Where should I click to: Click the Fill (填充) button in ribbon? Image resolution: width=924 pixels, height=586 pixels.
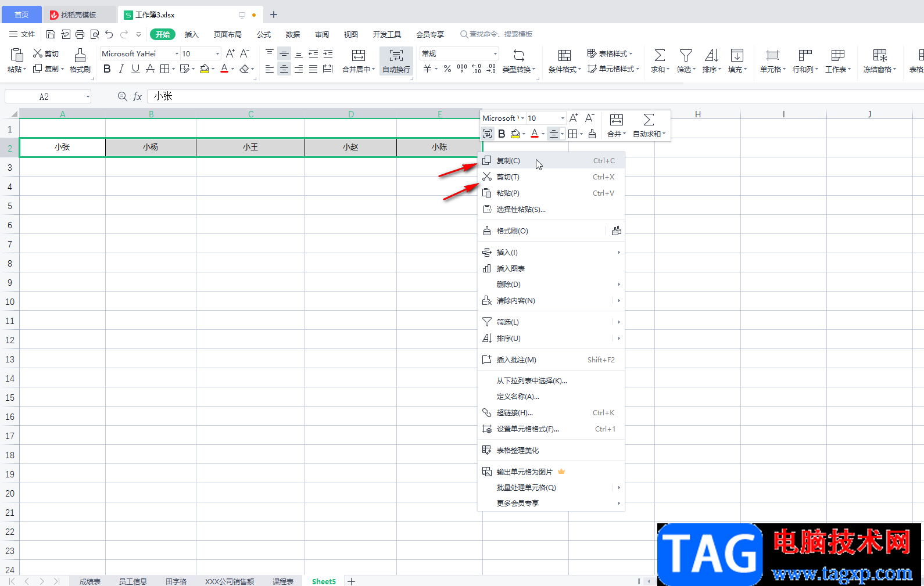tap(737, 61)
